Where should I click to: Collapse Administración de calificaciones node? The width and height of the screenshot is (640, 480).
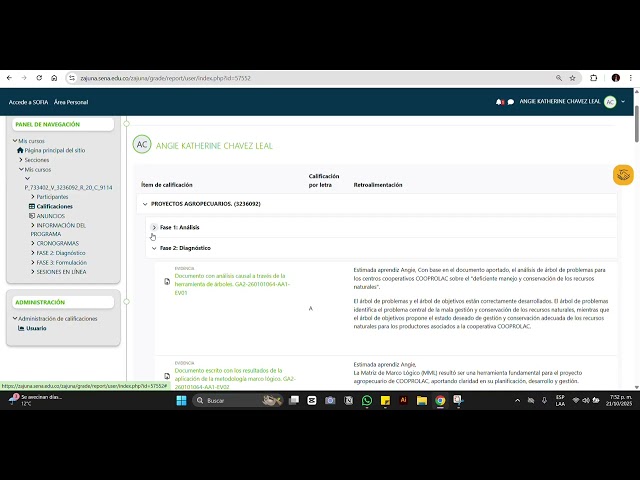point(15,318)
